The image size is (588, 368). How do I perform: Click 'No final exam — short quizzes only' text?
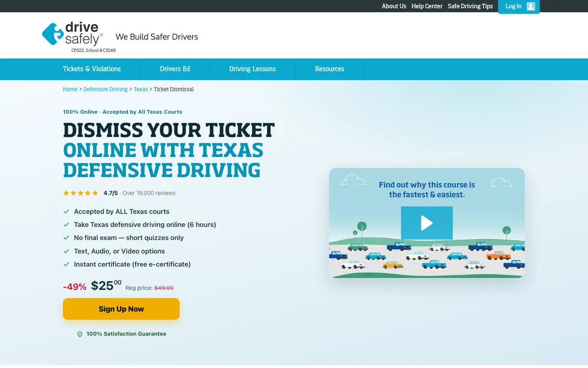[129, 238]
